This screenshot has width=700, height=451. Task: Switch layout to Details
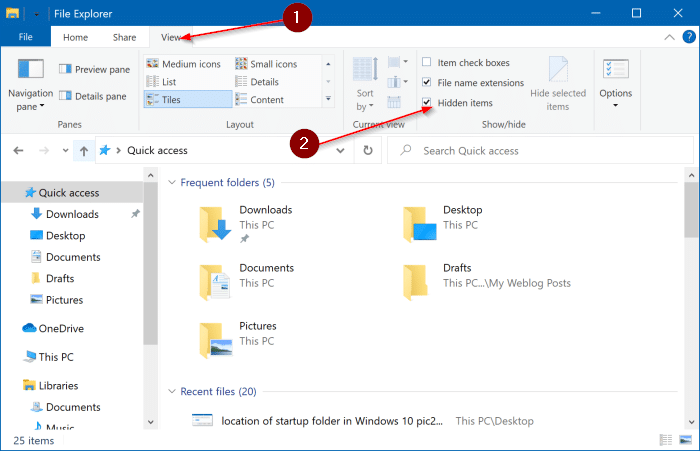click(x=257, y=82)
